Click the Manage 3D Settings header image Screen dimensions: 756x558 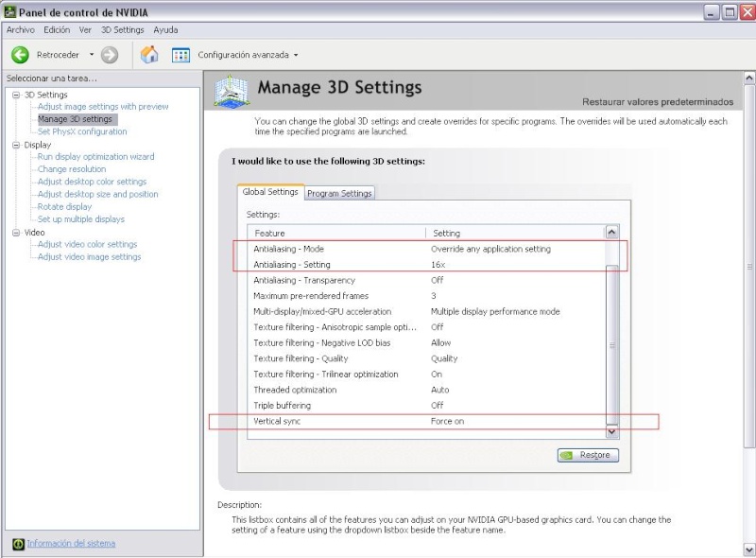[x=232, y=91]
